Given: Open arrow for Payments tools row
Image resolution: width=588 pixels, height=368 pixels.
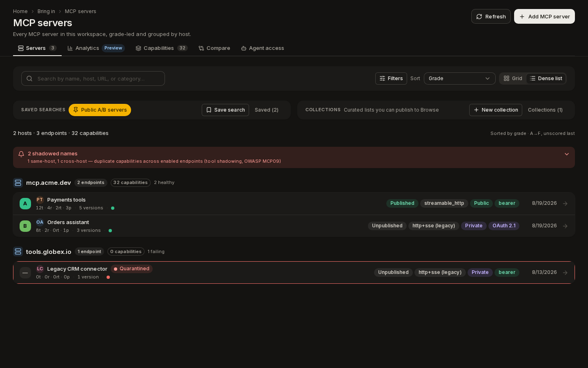Looking at the screenshot, I should coord(565,204).
